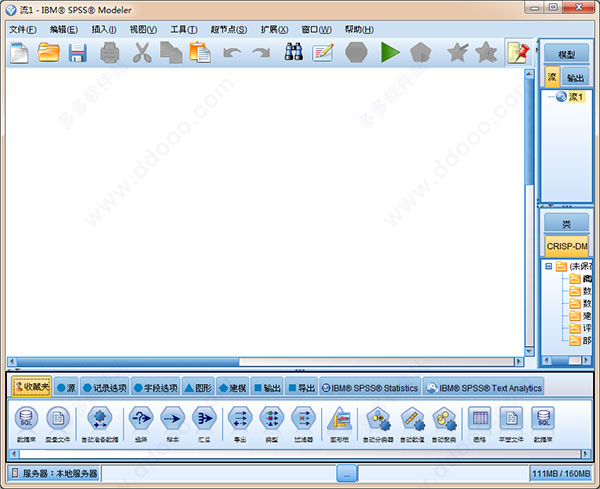Open stream with the folder icon
The height and width of the screenshot is (489, 600).
click(x=49, y=52)
